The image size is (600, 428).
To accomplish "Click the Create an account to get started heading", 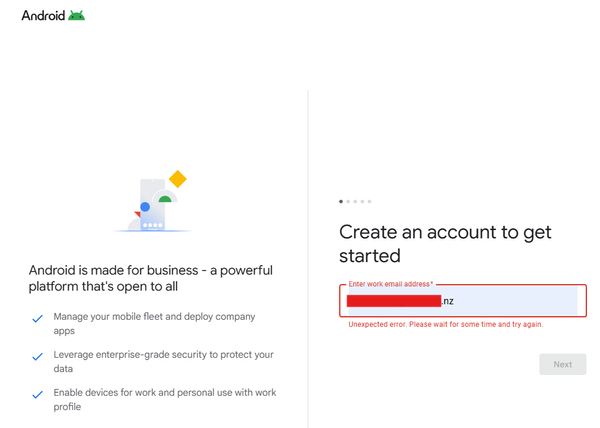I will click(x=445, y=244).
